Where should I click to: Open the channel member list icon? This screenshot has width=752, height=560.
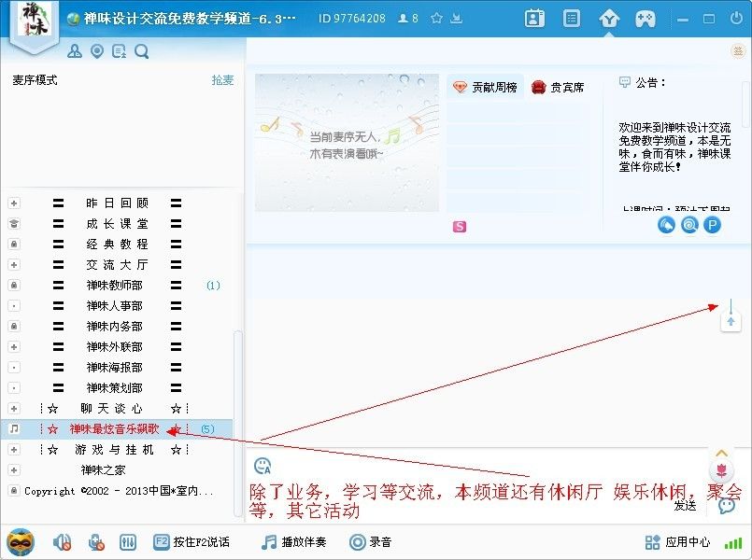75,50
